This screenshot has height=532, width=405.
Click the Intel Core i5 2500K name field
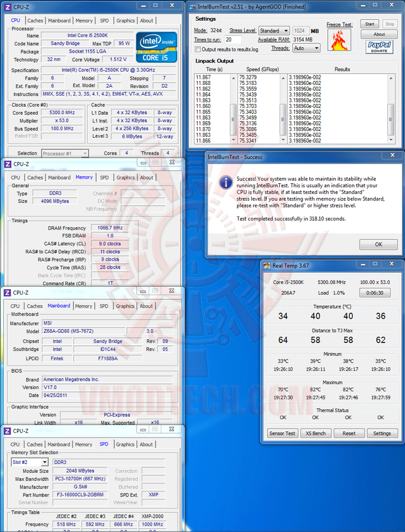point(88,35)
